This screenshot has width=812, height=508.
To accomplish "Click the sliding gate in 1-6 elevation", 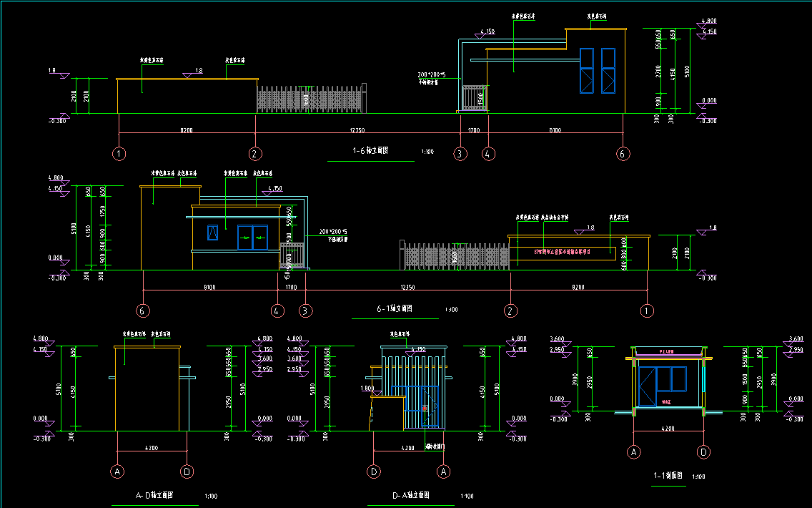I will coord(311,99).
